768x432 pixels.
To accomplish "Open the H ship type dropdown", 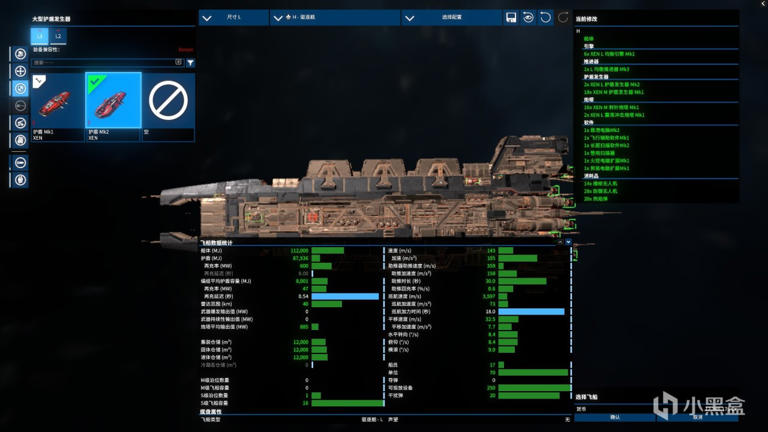I will pos(335,18).
